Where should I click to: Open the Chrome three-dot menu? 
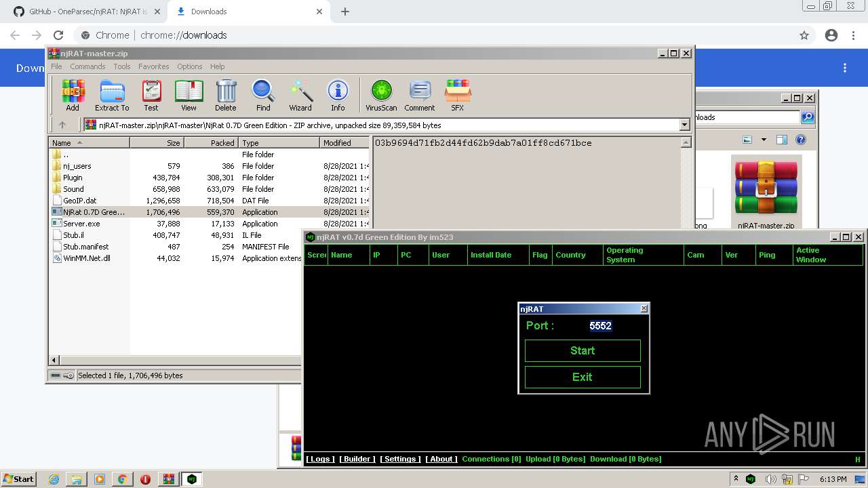point(852,35)
